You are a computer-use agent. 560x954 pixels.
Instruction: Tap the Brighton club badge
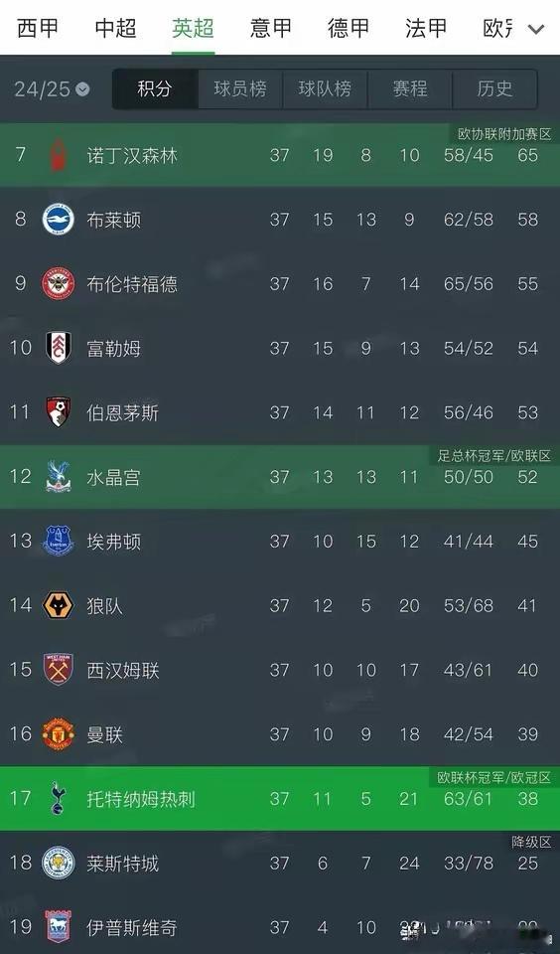[x=58, y=220]
